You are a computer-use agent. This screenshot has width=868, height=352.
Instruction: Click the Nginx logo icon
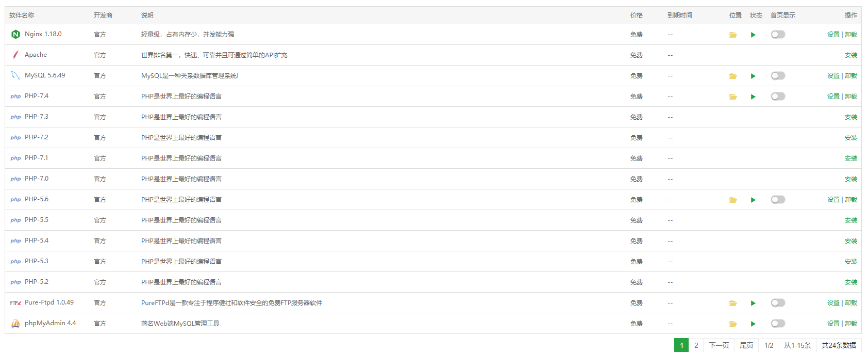15,35
